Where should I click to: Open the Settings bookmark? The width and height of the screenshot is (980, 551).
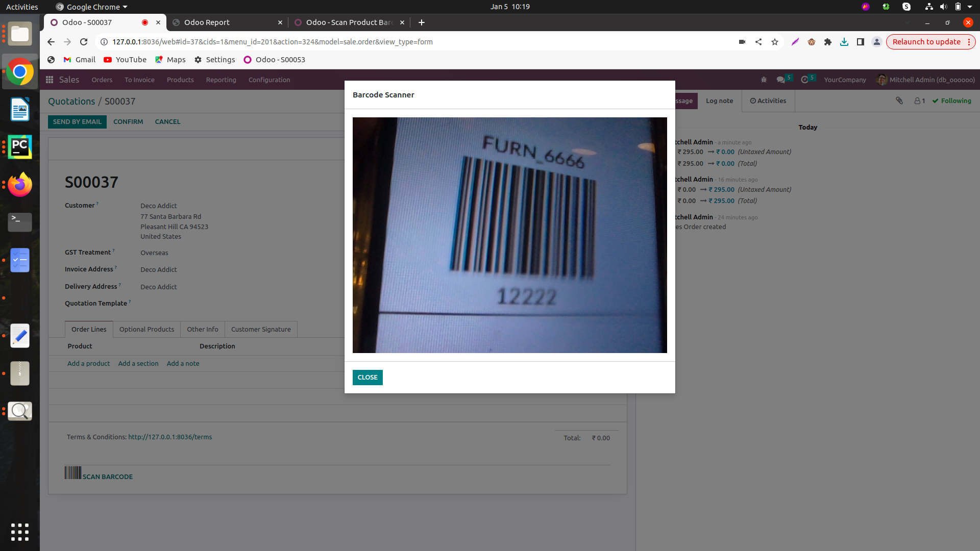215,60
